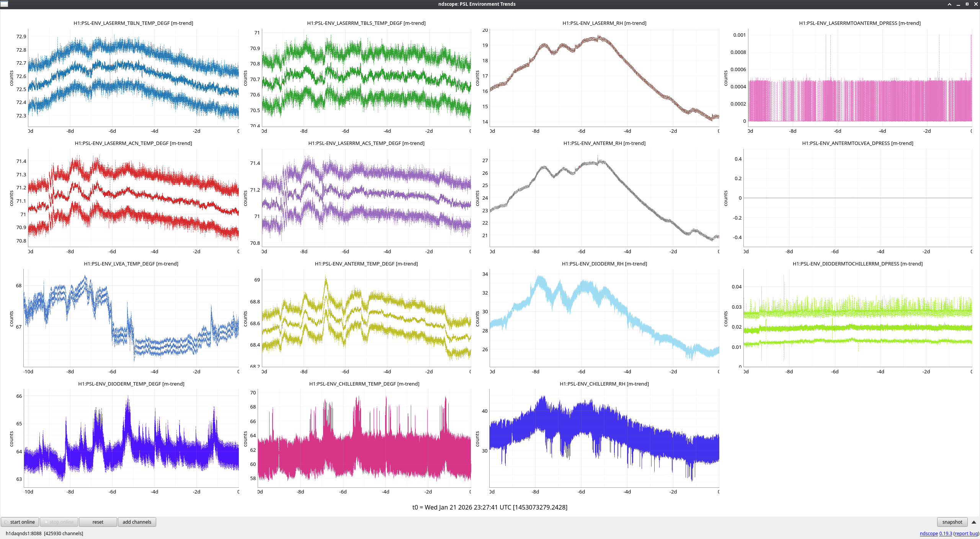
Task: Open the ndscope project link
Action: click(928, 533)
